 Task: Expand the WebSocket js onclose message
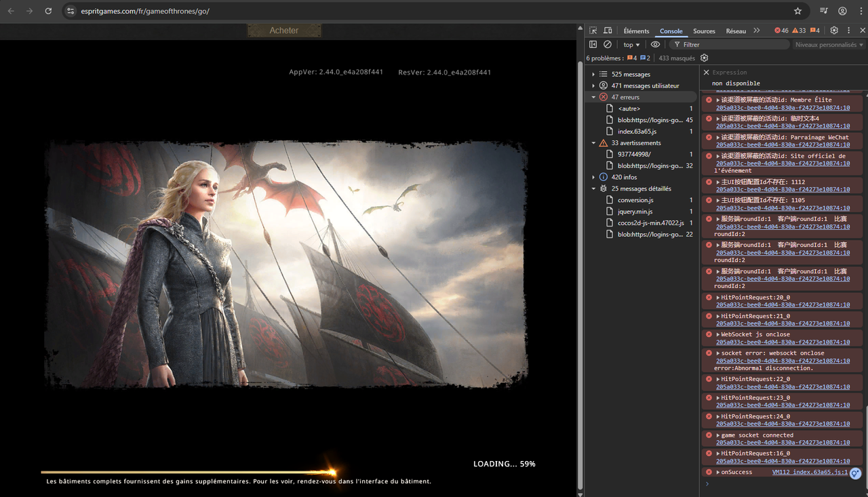[718, 334]
